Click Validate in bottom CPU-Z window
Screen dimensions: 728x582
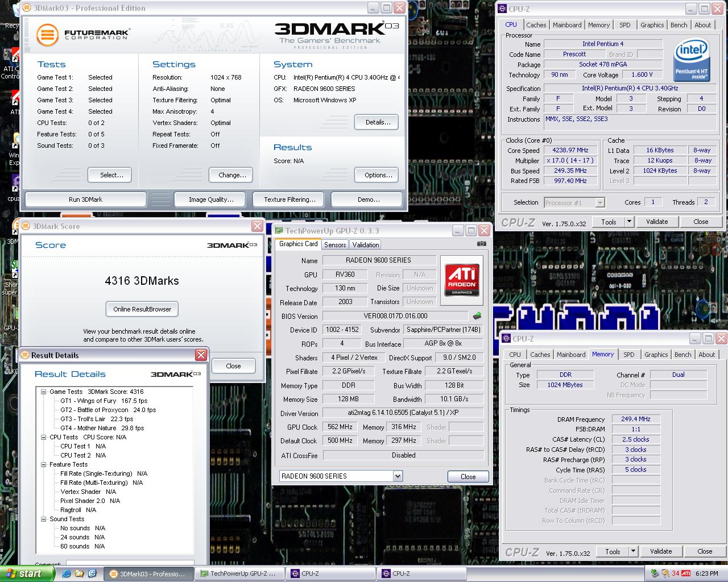point(660,551)
